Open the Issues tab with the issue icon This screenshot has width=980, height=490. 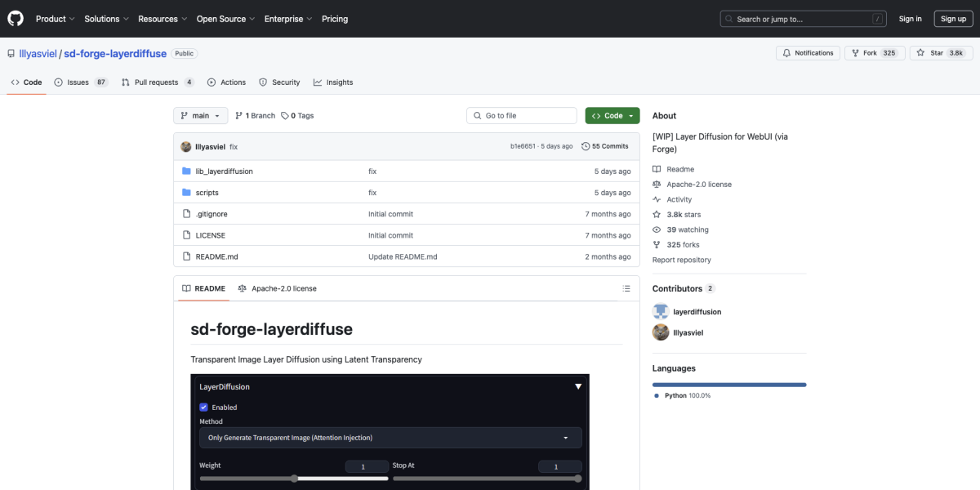[x=57, y=82]
